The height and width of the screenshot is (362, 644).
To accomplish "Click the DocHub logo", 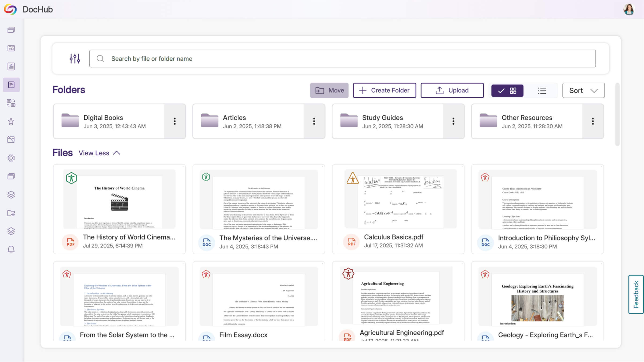I will 10,9.
